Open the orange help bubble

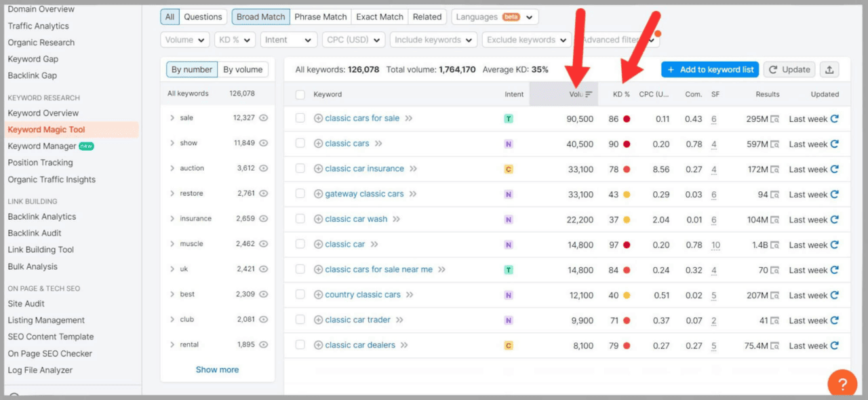click(842, 383)
